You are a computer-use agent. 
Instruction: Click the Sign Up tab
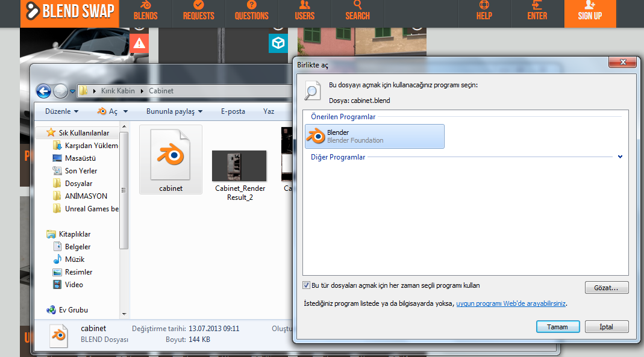pyautogui.click(x=590, y=13)
